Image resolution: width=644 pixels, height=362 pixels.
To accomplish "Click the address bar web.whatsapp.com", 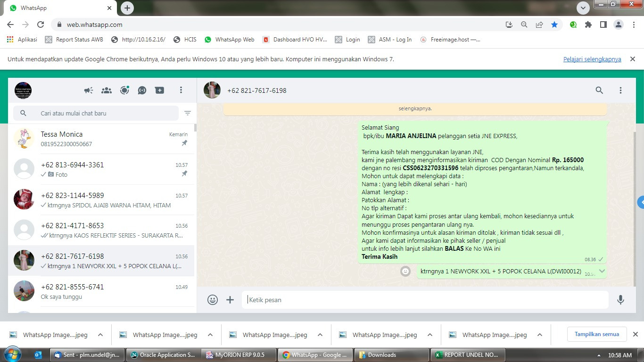I will (95, 25).
